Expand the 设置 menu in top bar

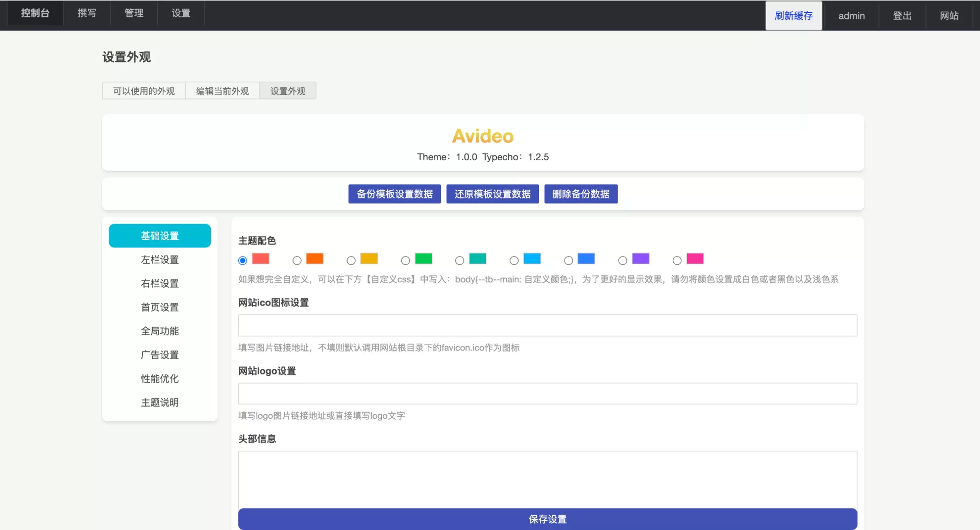tap(181, 13)
